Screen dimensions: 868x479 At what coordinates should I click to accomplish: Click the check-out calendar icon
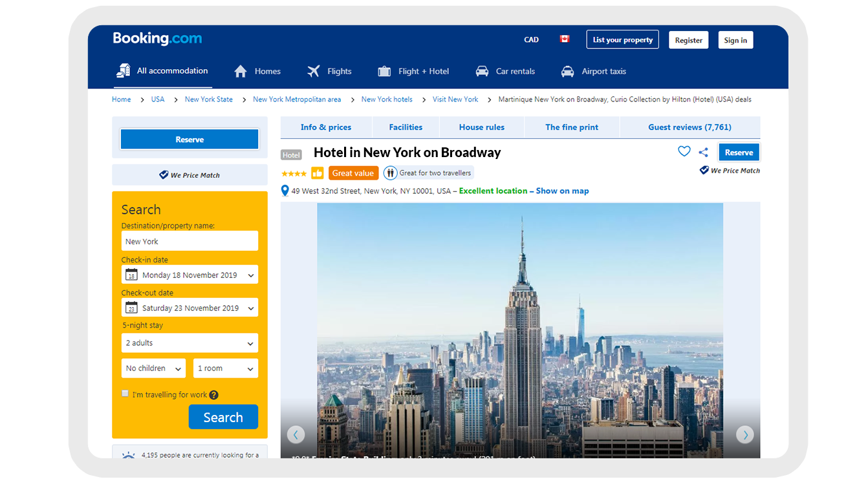(131, 308)
